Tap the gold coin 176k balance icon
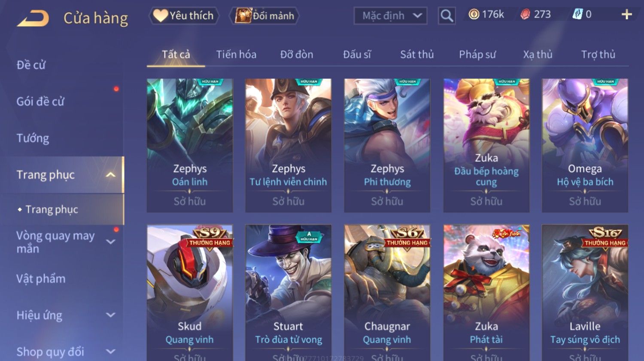 pos(474,15)
